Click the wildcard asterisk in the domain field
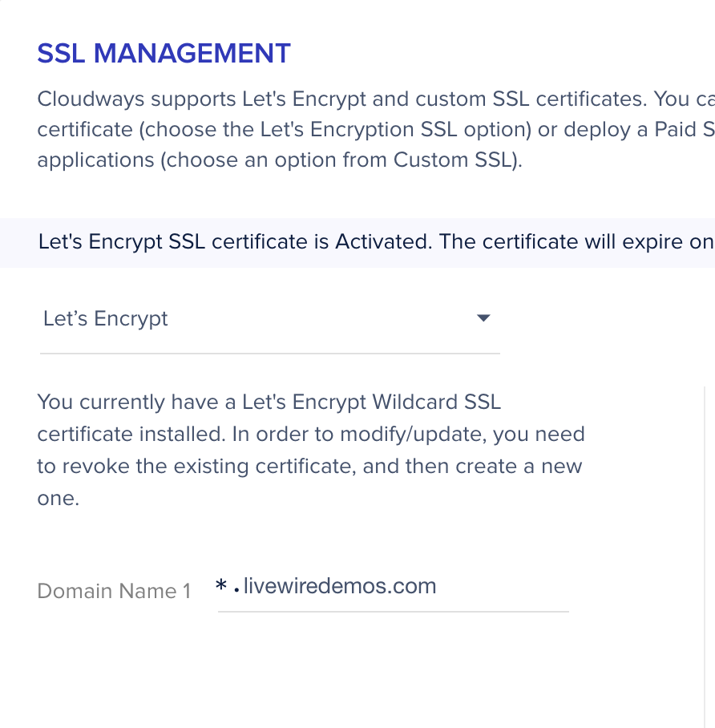The height and width of the screenshot is (728, 715). click(222, 588)
